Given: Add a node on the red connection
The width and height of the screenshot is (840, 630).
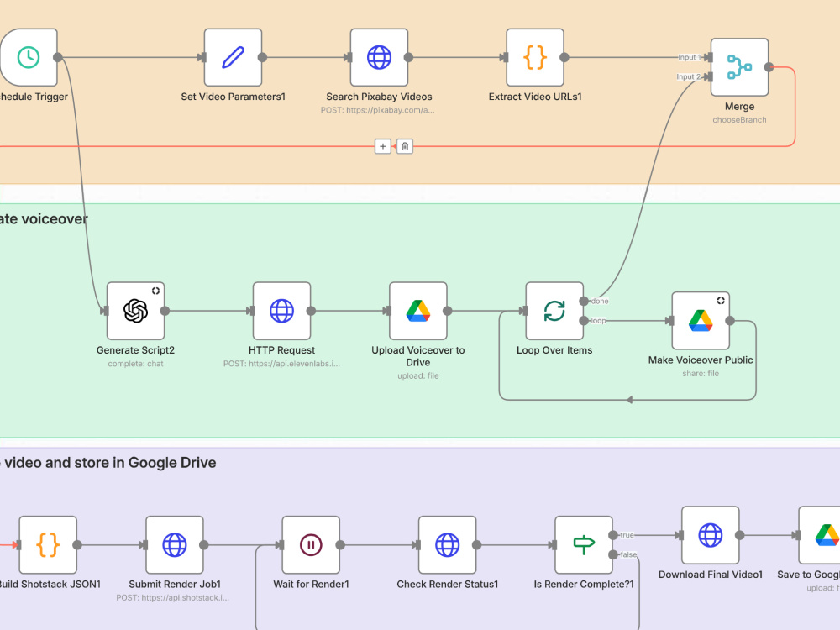Looking at the screenshot, I should (382, 146).
